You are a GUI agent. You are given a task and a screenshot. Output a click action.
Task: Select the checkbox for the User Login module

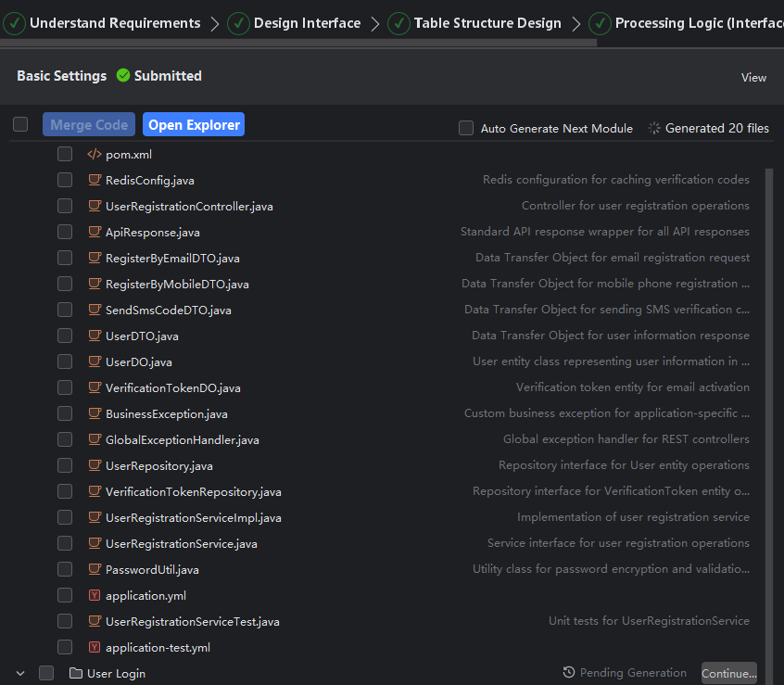pos(46,674)
